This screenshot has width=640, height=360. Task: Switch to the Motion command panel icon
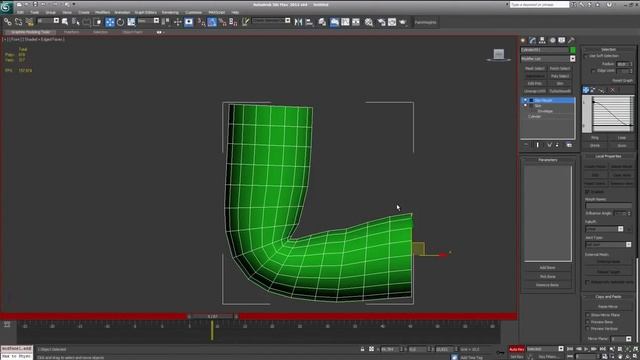tap(552, 40)
